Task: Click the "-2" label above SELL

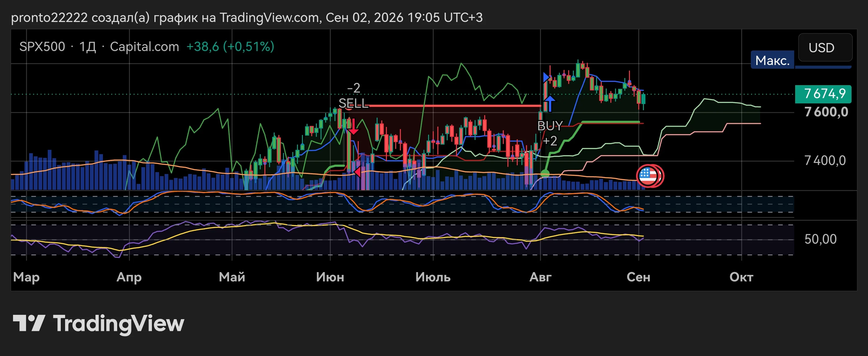Action: 354,88
